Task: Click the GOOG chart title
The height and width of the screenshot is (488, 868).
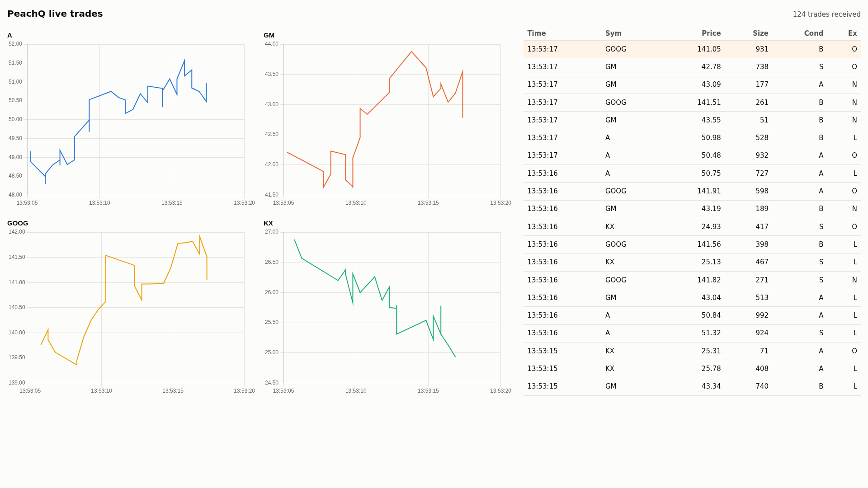Action: point(18,223)
